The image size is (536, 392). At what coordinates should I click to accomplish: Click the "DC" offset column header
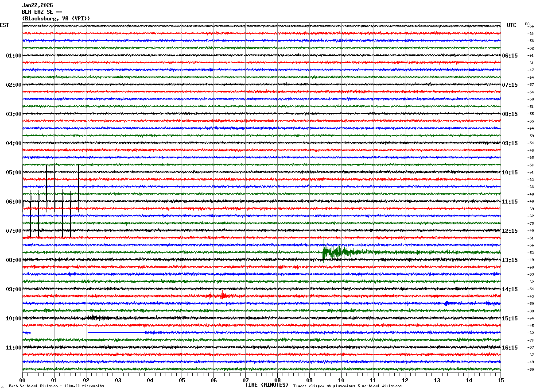click(527, 24)
